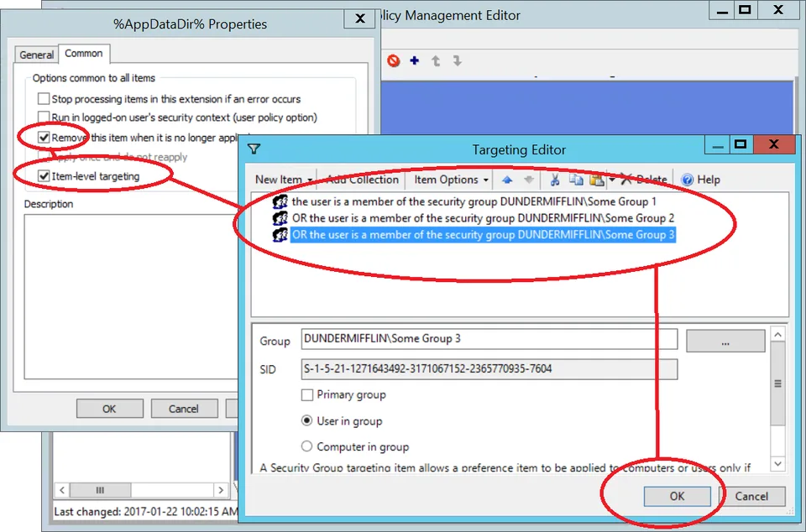The width and height of the screenshot is (806, 532).
Task: Switch to the Common tab
Action: click(84, 54)
